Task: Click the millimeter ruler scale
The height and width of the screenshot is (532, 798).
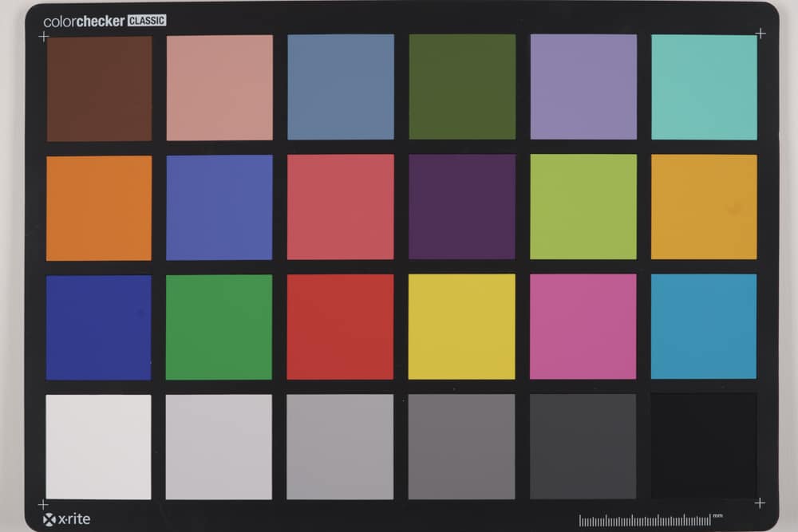Action: 645,520
